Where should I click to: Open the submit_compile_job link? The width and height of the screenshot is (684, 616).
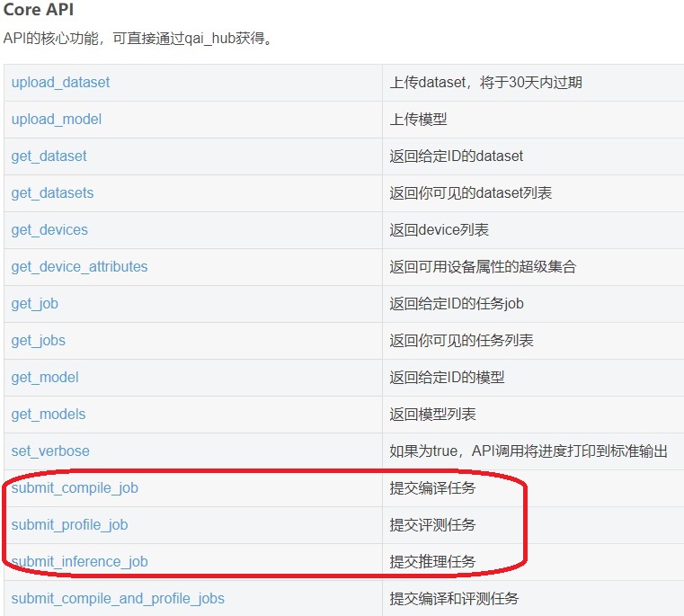tap(75, 488)
